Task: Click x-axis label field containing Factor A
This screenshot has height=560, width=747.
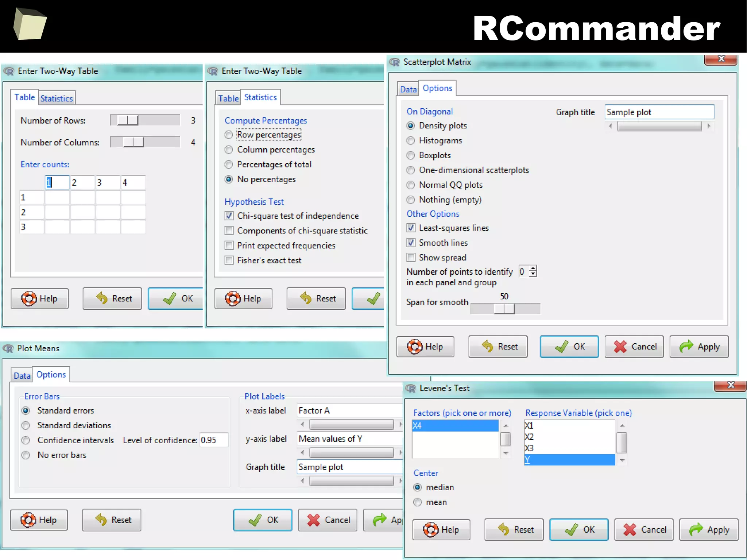Action: [349, 410]
